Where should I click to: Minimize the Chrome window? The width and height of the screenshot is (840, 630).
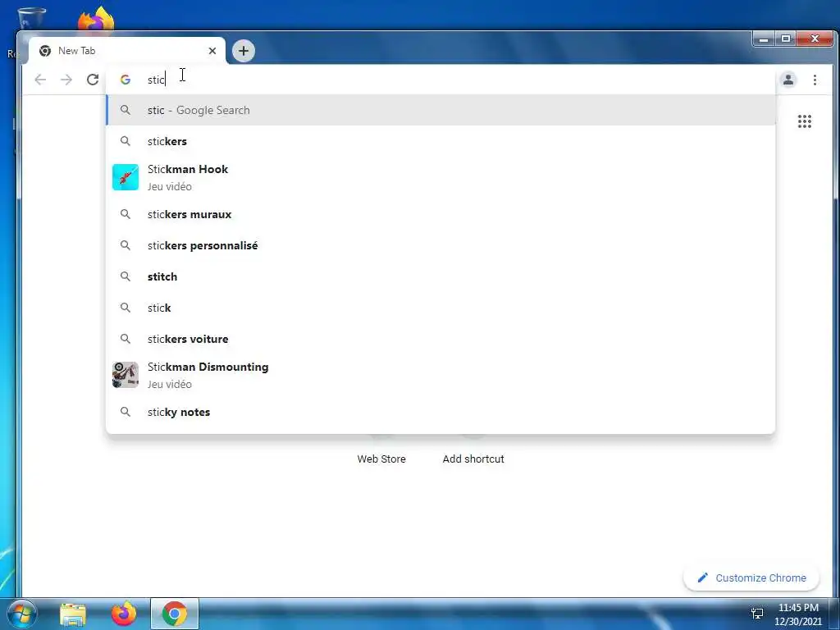click(764, 39)
